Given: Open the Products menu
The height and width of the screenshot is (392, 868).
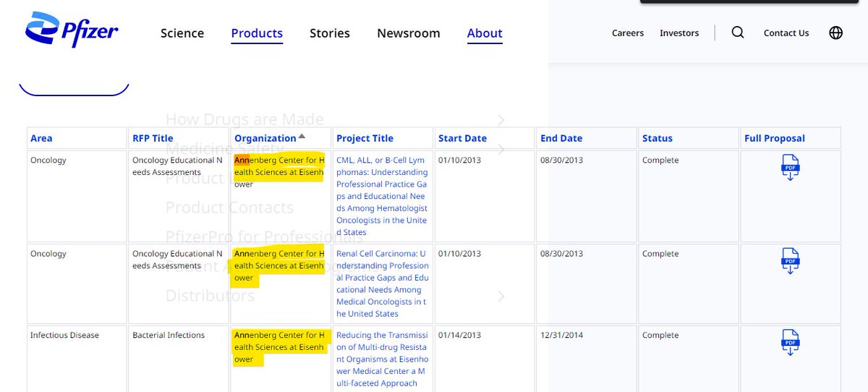Looking at the screenshot, I should 257,33.
